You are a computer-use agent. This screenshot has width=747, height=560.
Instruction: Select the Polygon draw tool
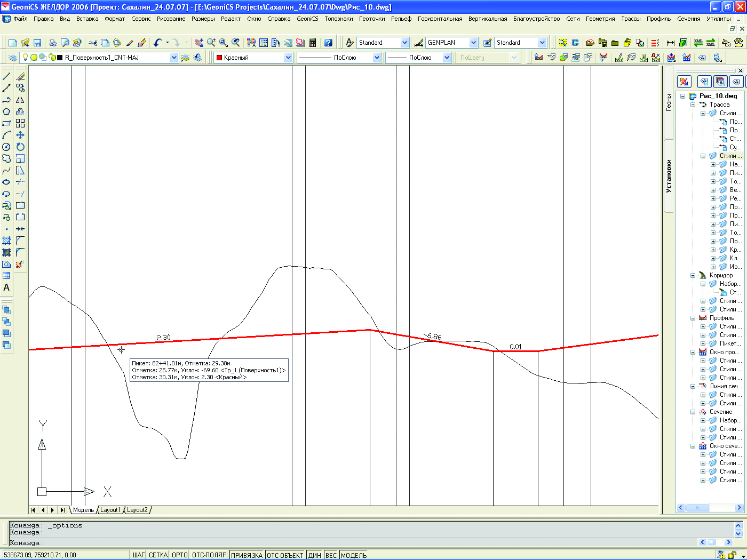[6, 111]
